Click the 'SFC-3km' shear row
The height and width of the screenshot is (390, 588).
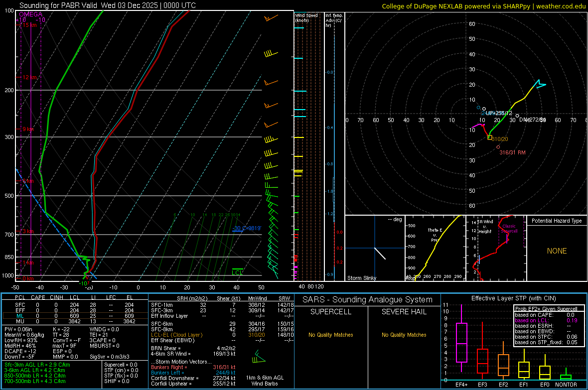pyautogui.click(x=222, y=310)
